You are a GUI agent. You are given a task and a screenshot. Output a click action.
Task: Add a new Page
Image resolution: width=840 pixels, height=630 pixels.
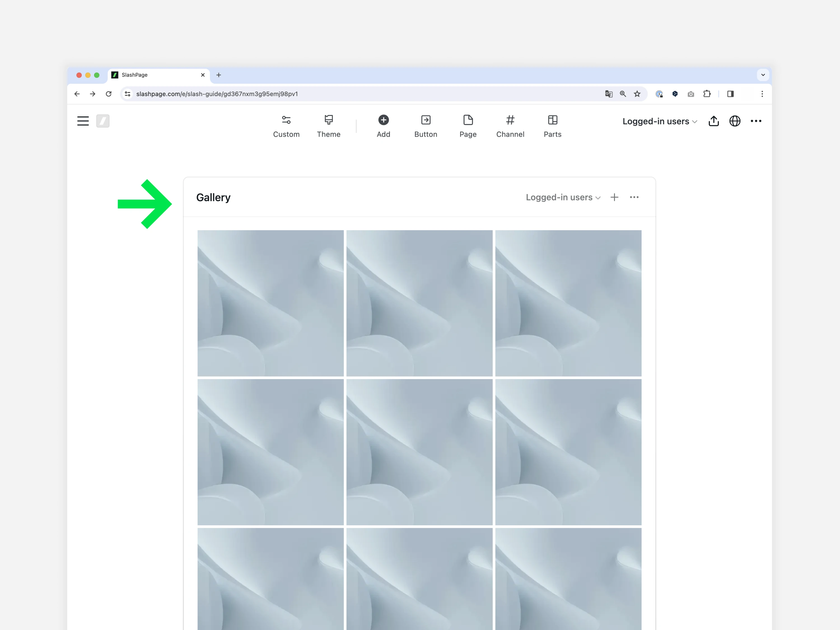[x=468, y=127]
